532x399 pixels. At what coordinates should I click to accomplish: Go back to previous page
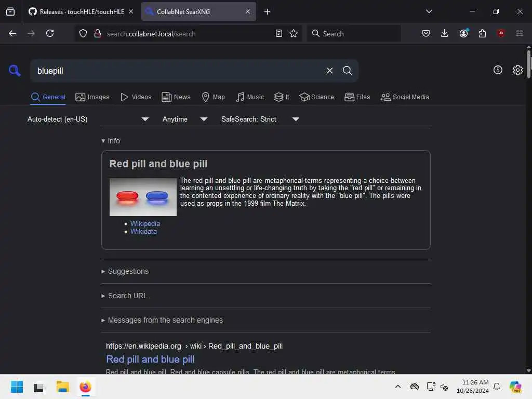[12, 33]
